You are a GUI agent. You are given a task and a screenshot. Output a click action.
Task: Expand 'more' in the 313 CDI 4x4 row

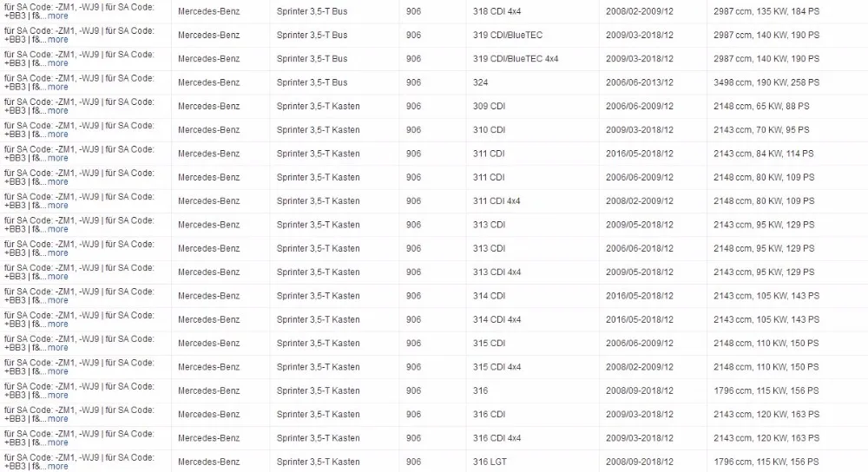tap(57, 277)
